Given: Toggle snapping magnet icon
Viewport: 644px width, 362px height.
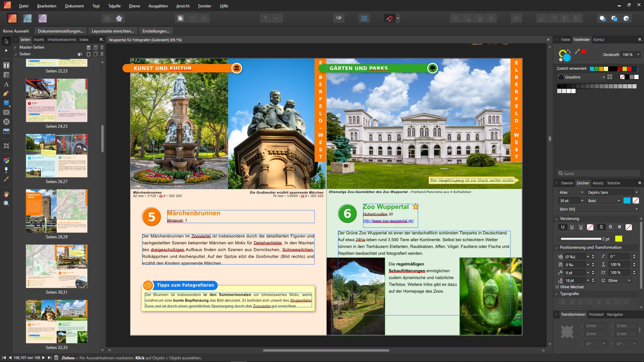Looking at the screenshot, I should [x=389, y=18].
